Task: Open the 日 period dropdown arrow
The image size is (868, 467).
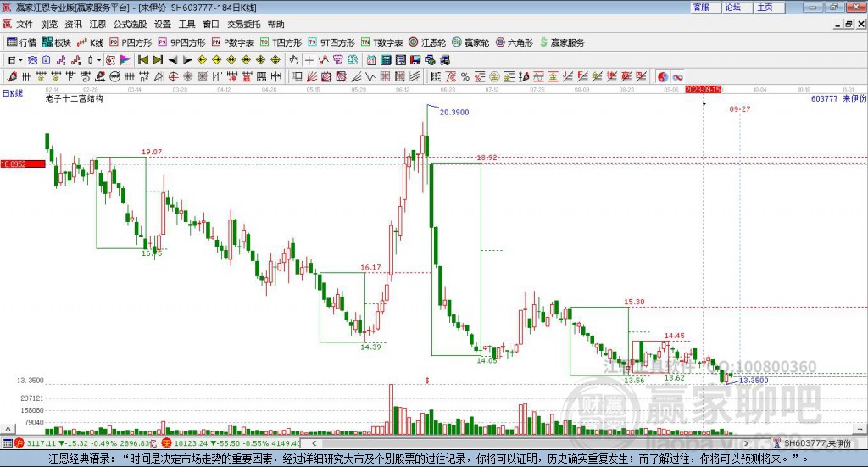Action: 20,60
